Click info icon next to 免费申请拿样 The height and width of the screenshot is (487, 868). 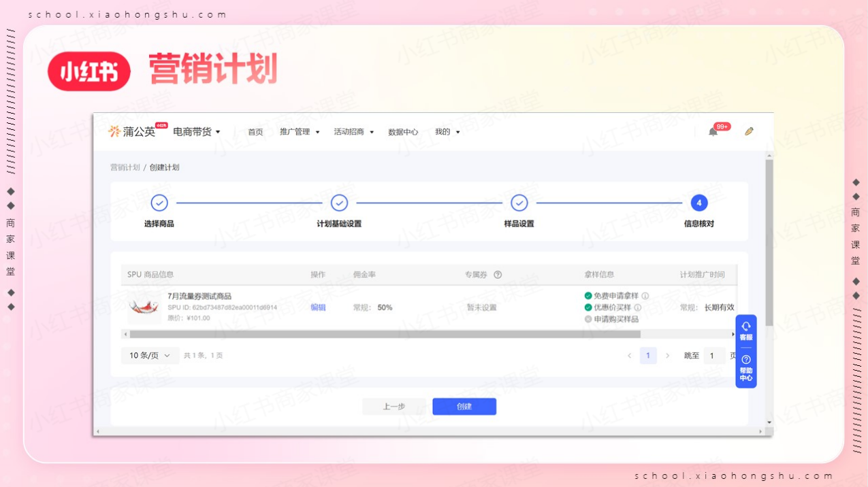click(x=645, y=296)
